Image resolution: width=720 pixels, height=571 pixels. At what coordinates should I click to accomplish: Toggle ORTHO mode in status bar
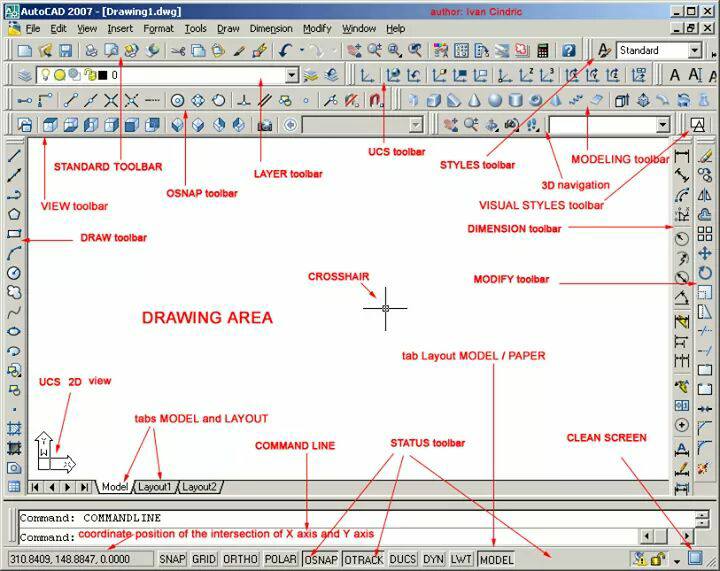click(240, 559)
